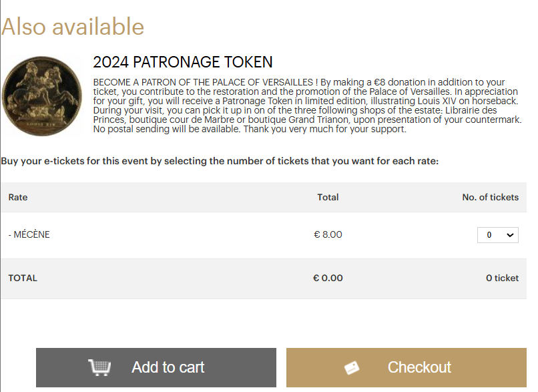Click the Total column header

(x=328, y=197)
